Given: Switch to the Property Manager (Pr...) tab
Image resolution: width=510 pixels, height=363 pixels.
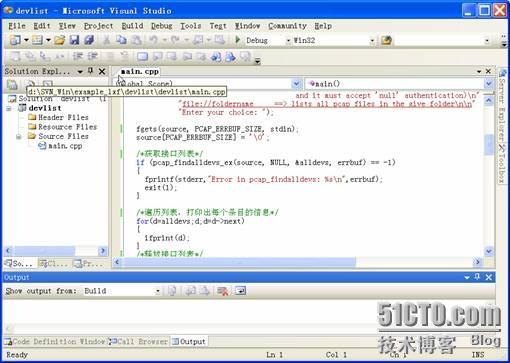Looking at the screenshot, I should pos(88,263).
